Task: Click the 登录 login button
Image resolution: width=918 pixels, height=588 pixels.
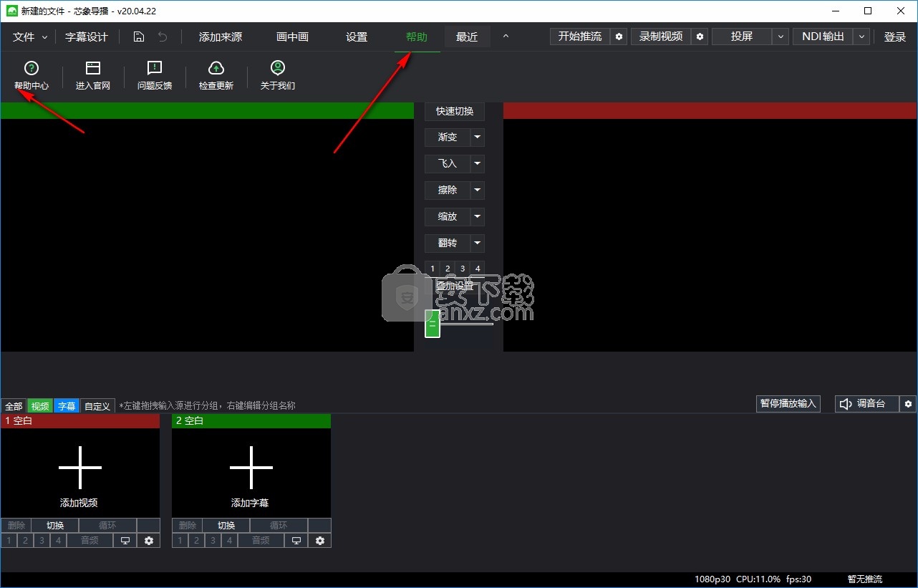Action: pos(895,37)
